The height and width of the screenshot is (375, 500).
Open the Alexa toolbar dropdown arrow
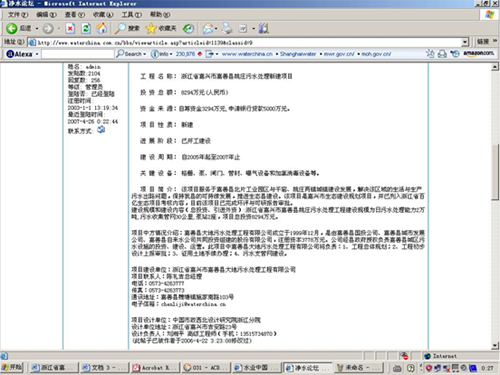[x=37, y=54]
